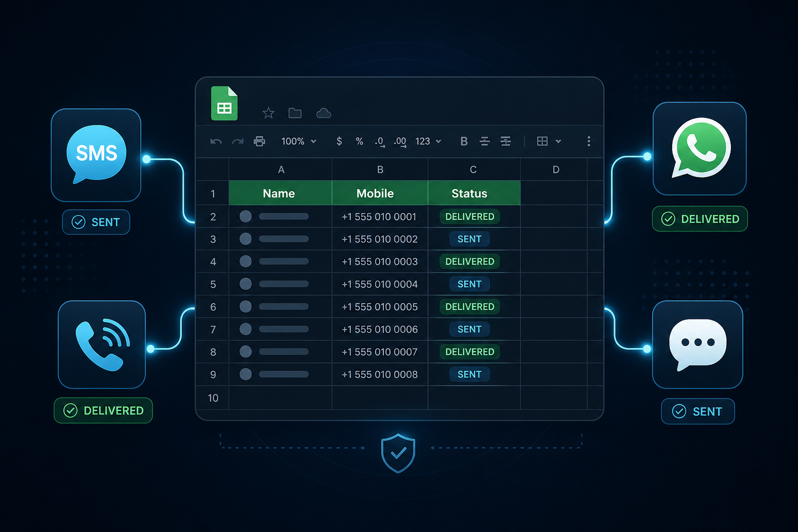Click the SMS speech bubble icon

[x=96, y=155]
